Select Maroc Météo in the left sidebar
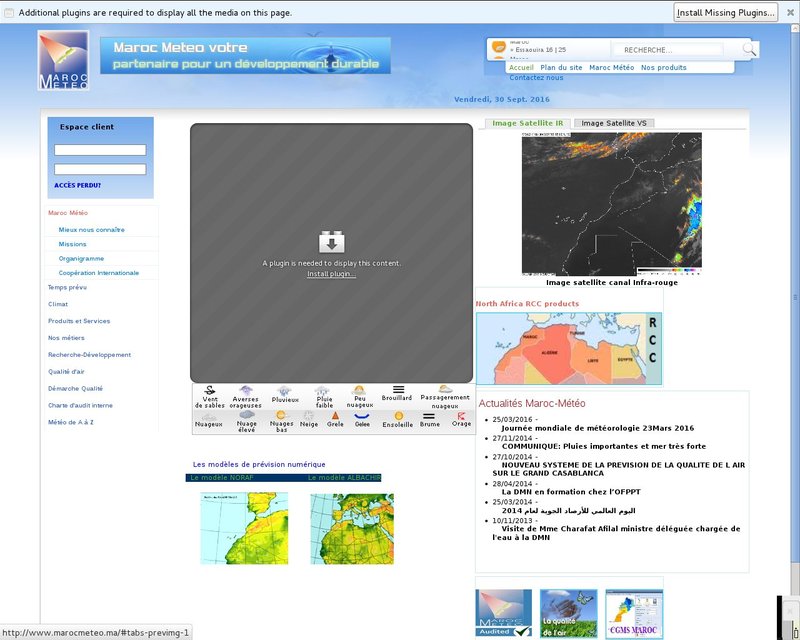This screenshot has height=640, width=800. click(x=68, y=213)
